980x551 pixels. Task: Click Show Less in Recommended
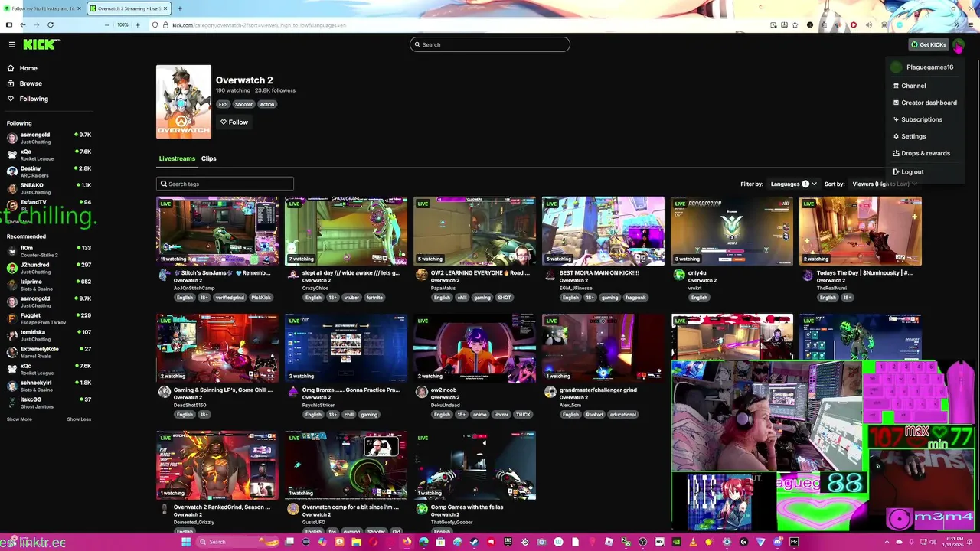79,419
